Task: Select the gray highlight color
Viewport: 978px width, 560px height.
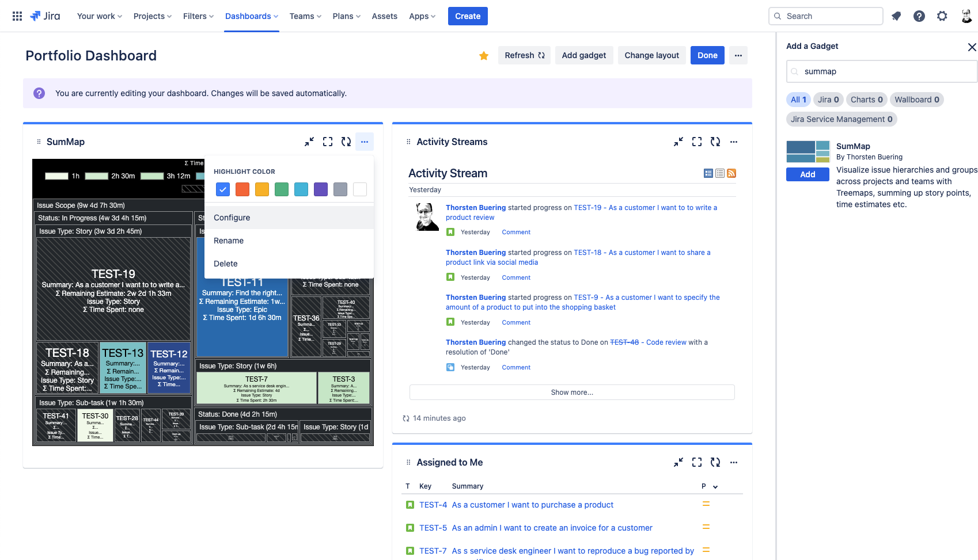Action: 340,189
